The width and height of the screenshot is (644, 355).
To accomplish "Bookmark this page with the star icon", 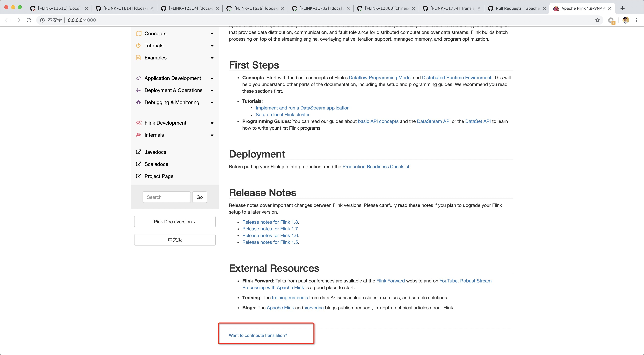I will pyautogui.click(x=597, y=20).
